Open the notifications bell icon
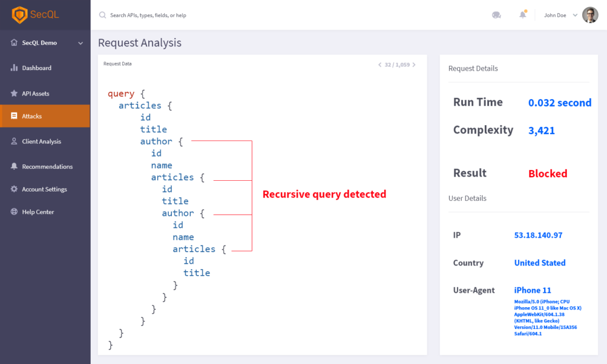This screenshot has width=607, height=364. pos(522,15)
